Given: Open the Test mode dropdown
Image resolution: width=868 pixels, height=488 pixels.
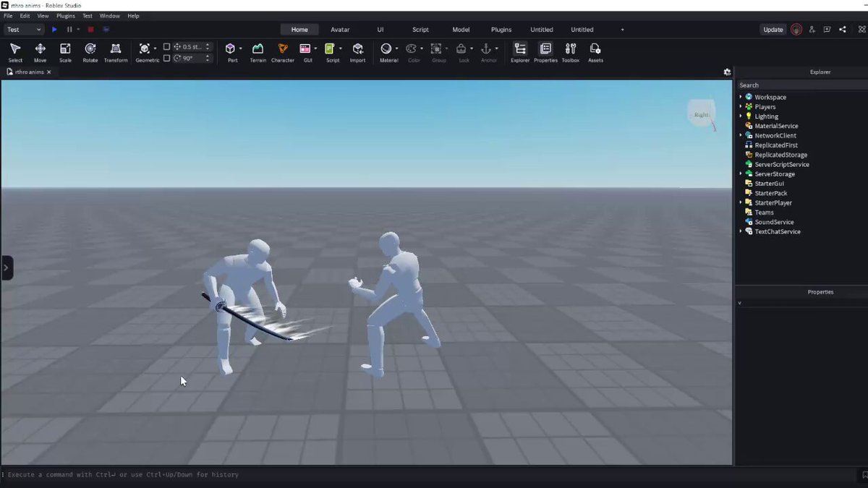Looking at the screenshot, I should 24,30.
